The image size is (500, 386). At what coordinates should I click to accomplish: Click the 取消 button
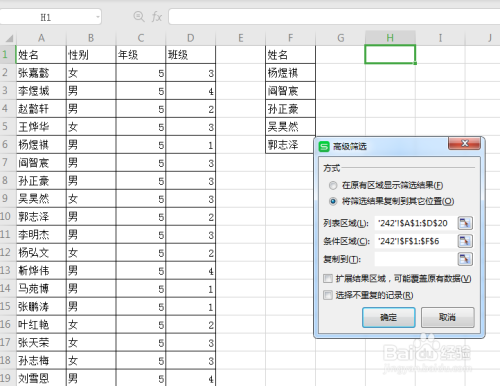[x=447, y=317]
